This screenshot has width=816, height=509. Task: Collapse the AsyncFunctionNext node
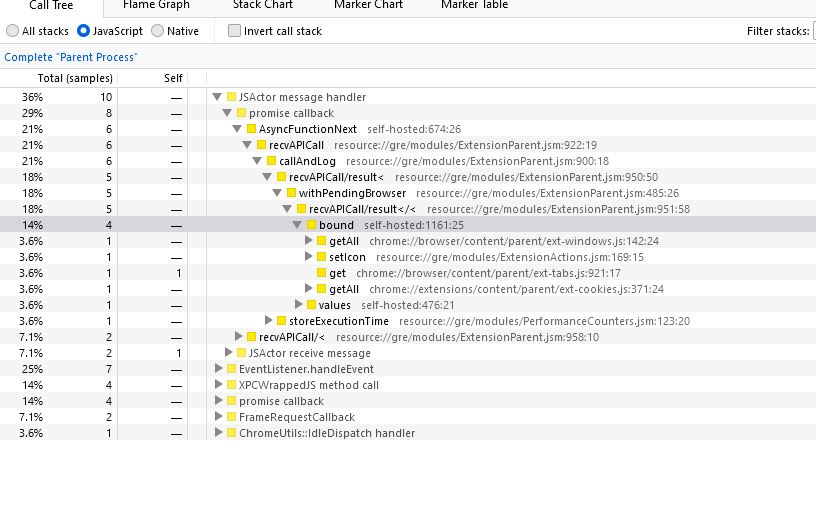tap(237, 129)
